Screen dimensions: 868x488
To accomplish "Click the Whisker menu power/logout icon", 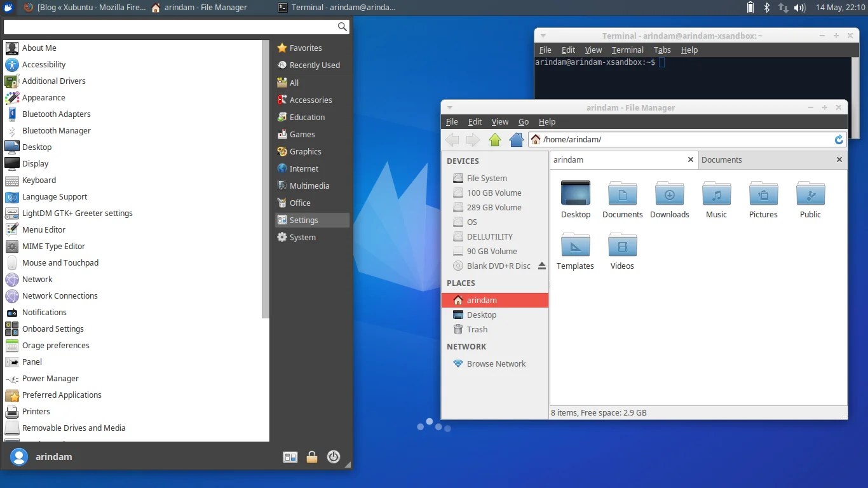I will [x=334, y=456].
